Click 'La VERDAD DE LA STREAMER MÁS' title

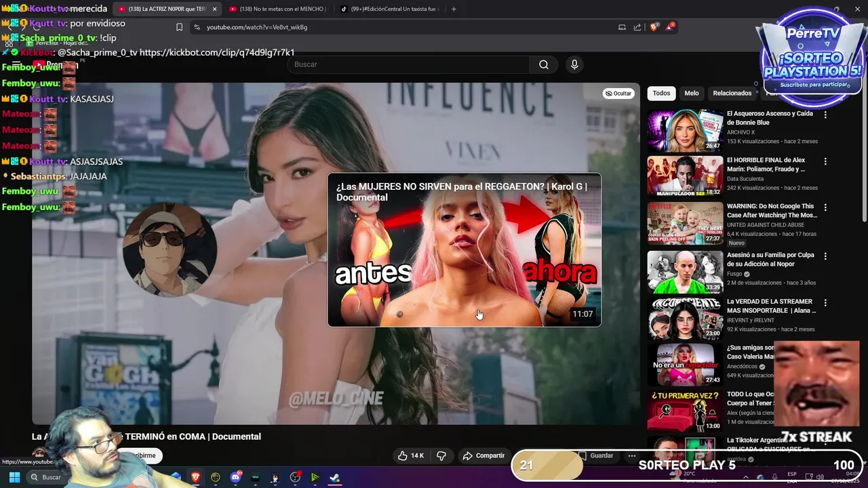(772, 306)
